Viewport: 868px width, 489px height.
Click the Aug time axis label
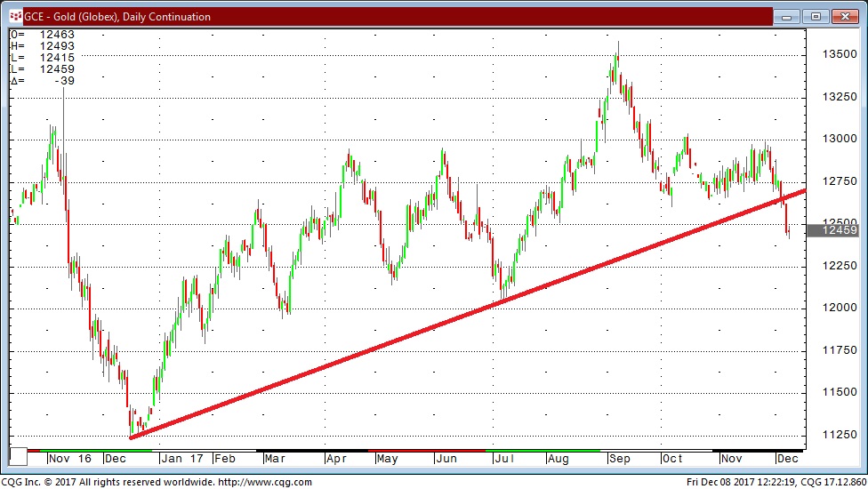click(x=558, y=459)
